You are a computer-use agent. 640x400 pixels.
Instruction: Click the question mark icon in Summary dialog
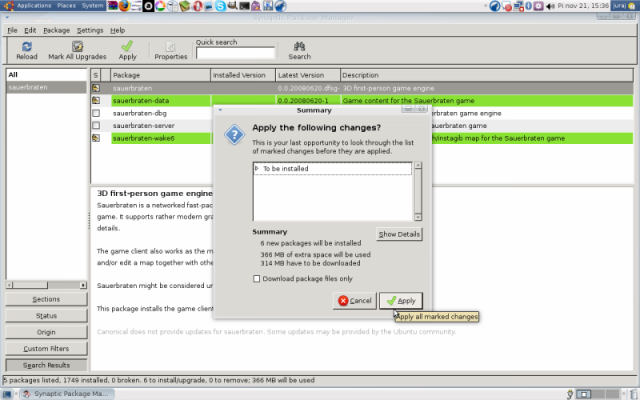[234, 135]
